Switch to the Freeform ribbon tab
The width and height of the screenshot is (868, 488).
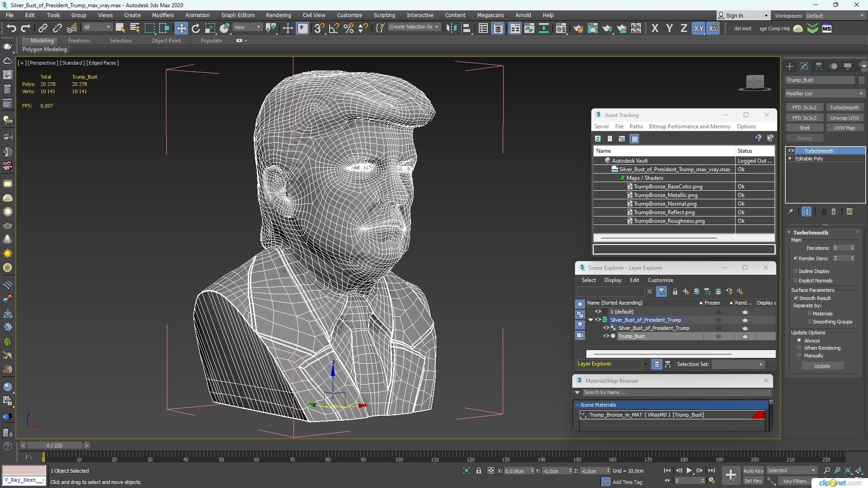coord(79,41)
